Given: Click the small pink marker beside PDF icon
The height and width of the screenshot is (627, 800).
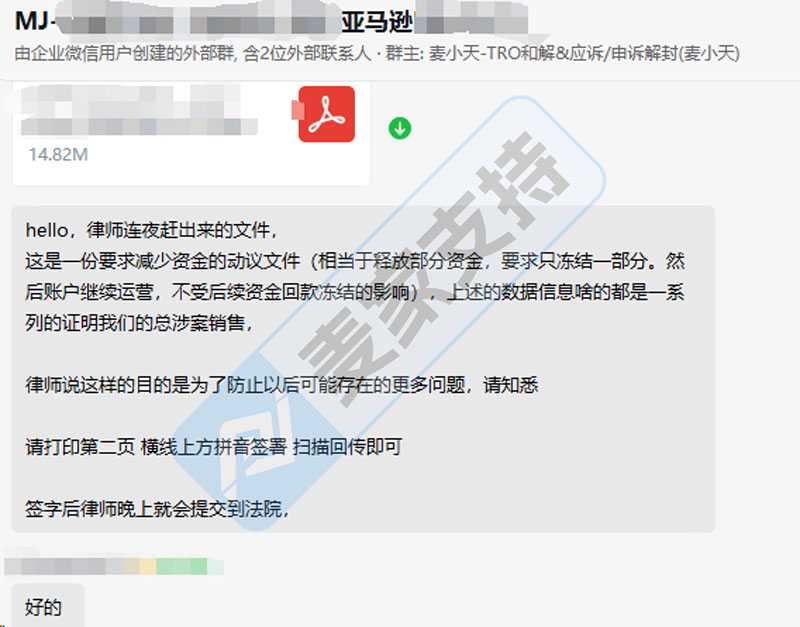Looking at the screenshot, I should [297, 111].
